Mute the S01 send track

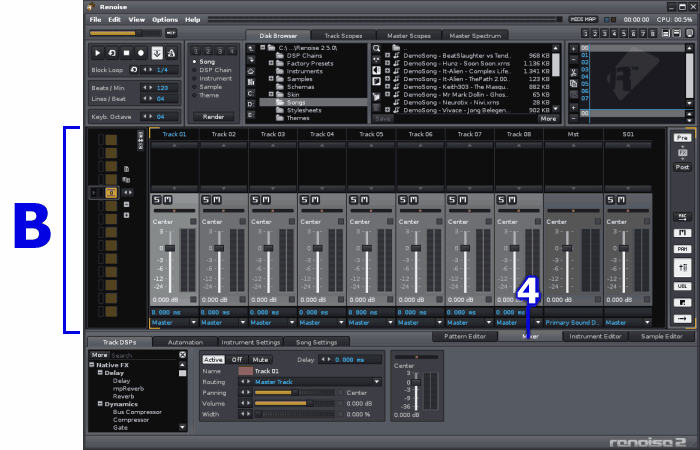(621, 200)
